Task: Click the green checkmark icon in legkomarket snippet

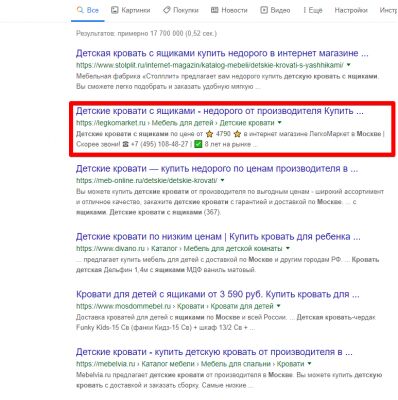Action: tap(198, 145)
